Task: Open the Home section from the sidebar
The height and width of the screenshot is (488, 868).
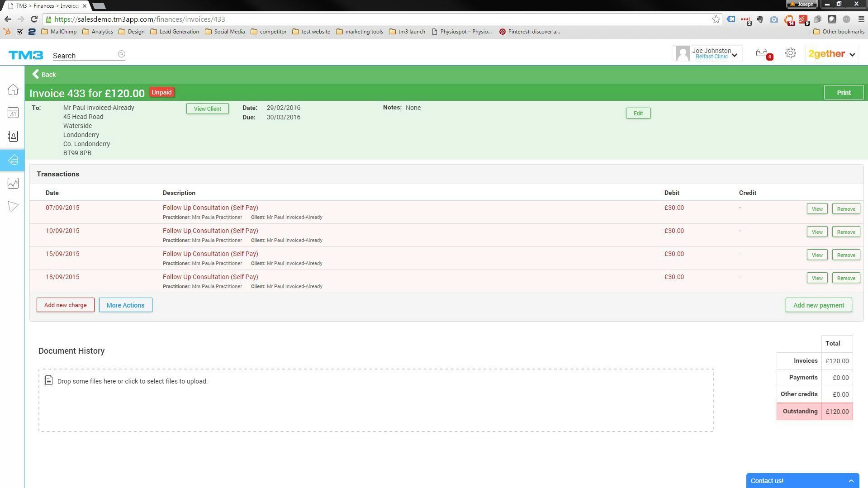Action: click(x=12, y=90)
